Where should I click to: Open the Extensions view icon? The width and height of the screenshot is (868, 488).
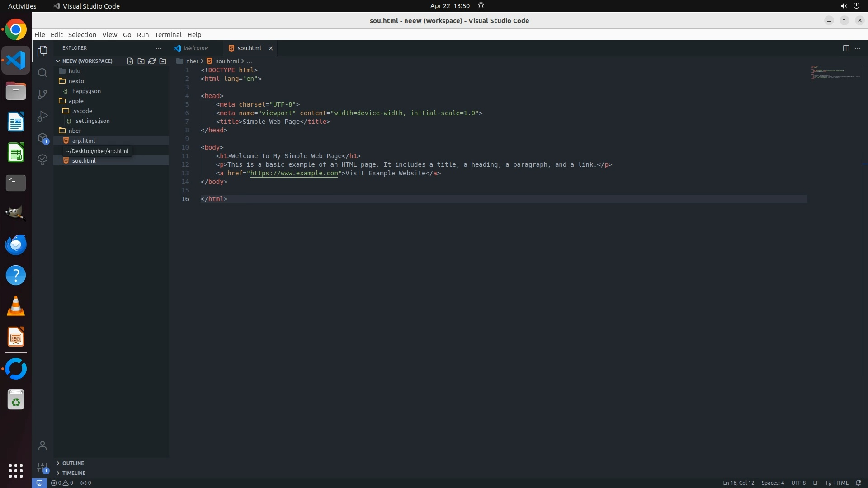[42, 138]
